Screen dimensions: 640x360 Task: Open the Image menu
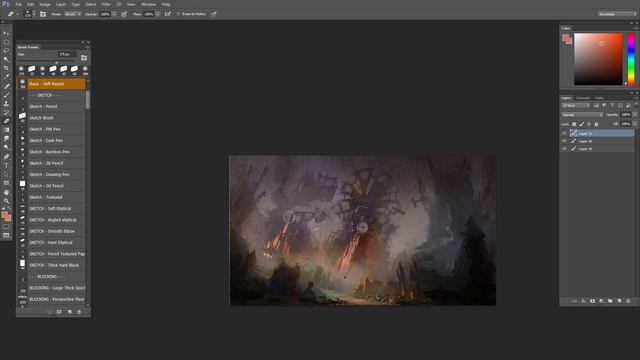click(45, 4)
